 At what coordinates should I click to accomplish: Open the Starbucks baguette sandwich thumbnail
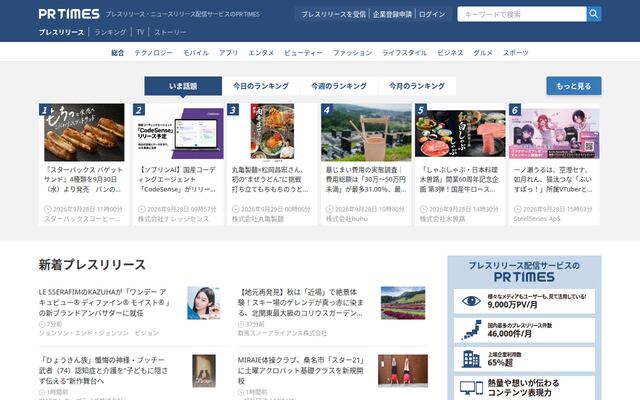tap(84, 132)
